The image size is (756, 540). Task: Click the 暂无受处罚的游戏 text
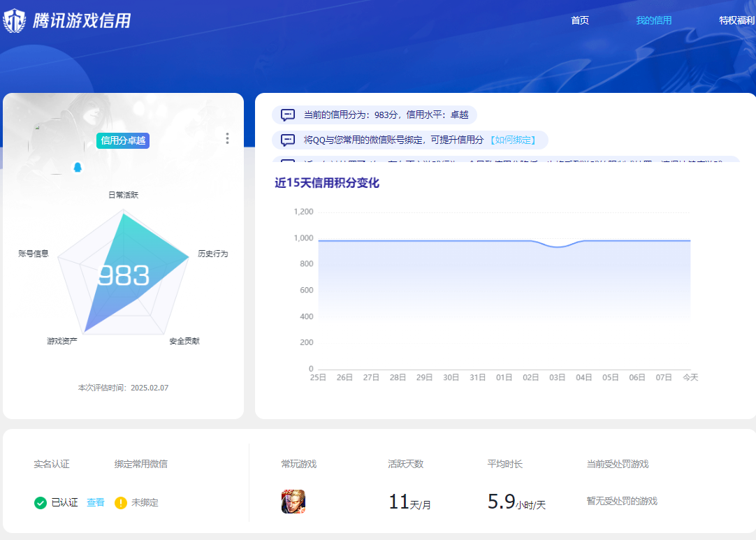tap(622, 502)
